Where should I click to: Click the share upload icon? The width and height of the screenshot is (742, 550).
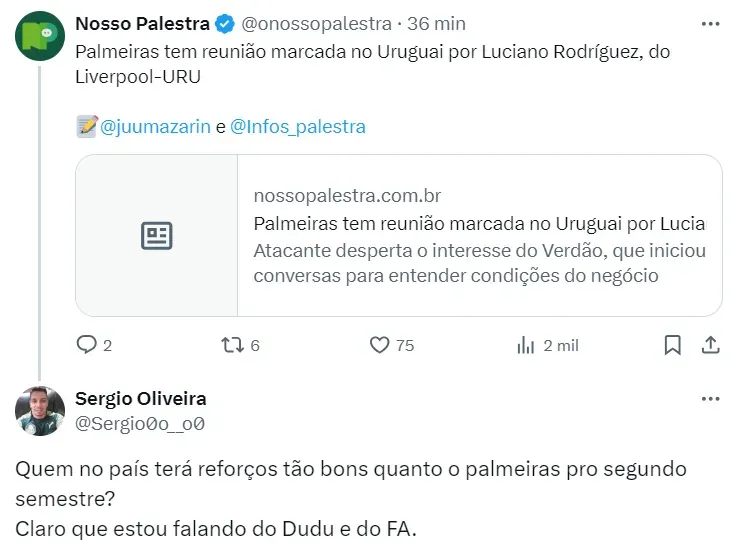pos(710,345)
